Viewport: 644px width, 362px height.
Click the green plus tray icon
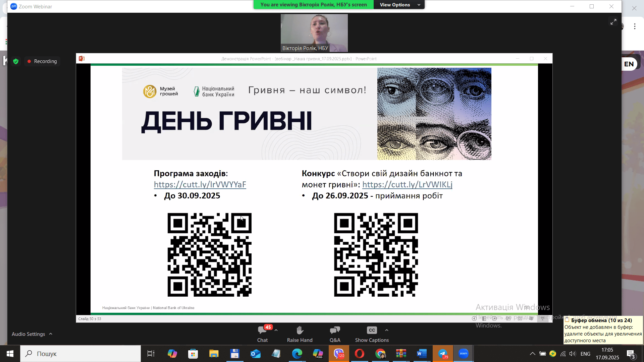coord(553,354)
